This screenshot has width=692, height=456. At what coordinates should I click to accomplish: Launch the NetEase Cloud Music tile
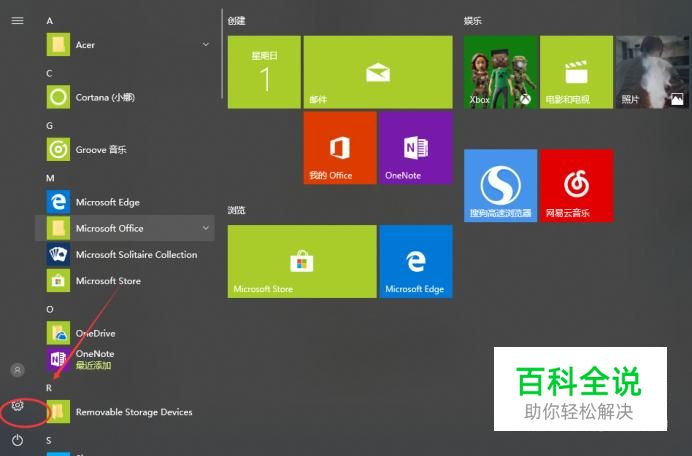click(576, 185)
